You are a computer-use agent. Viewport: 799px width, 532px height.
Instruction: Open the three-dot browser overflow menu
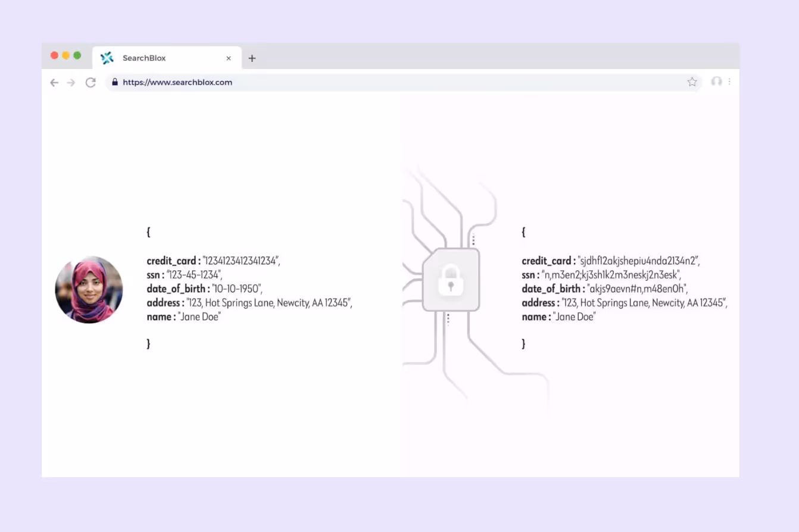tap(729, 82)
